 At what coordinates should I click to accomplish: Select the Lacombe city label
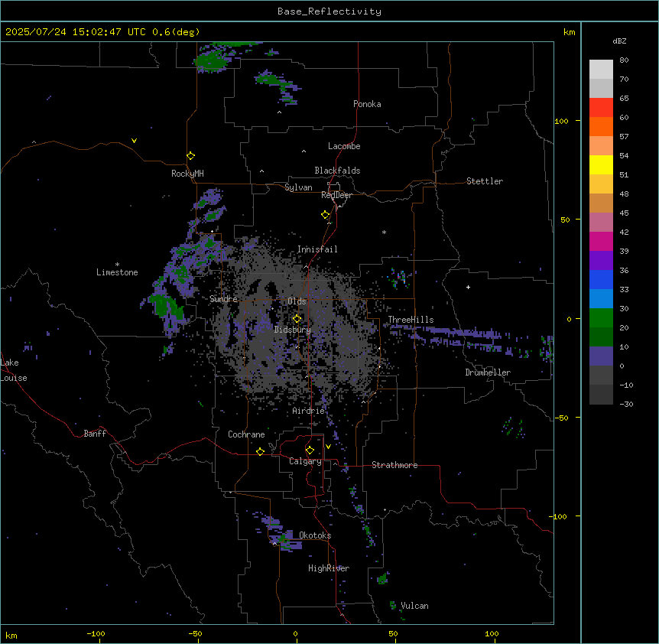pos(344,146)
